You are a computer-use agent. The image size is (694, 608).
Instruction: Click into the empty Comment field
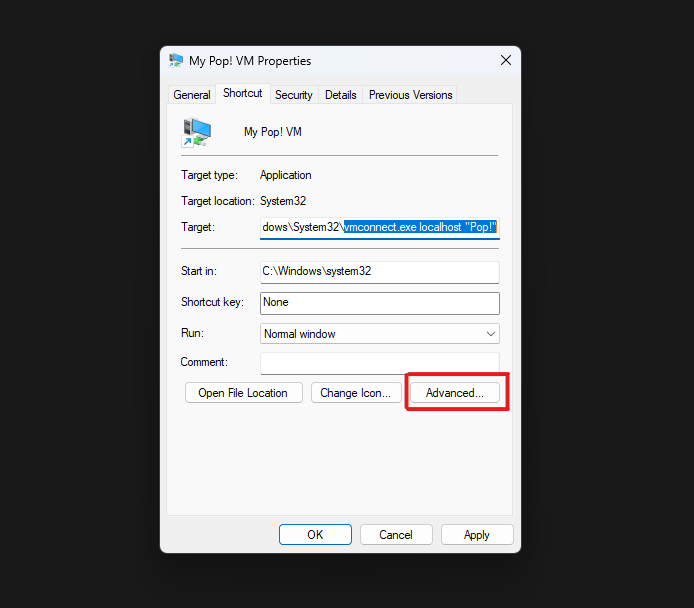pos(380,363)
